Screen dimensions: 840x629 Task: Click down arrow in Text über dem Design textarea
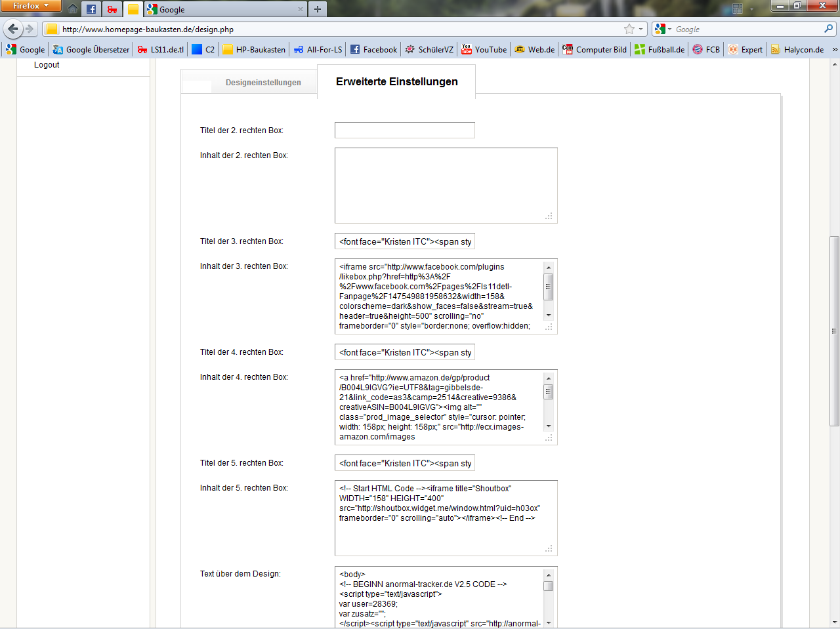(549, 623)
